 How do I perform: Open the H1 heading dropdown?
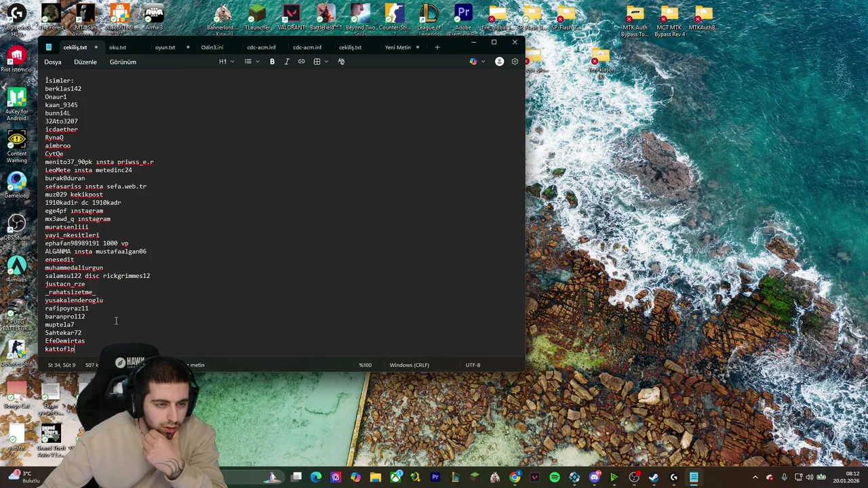226,62
